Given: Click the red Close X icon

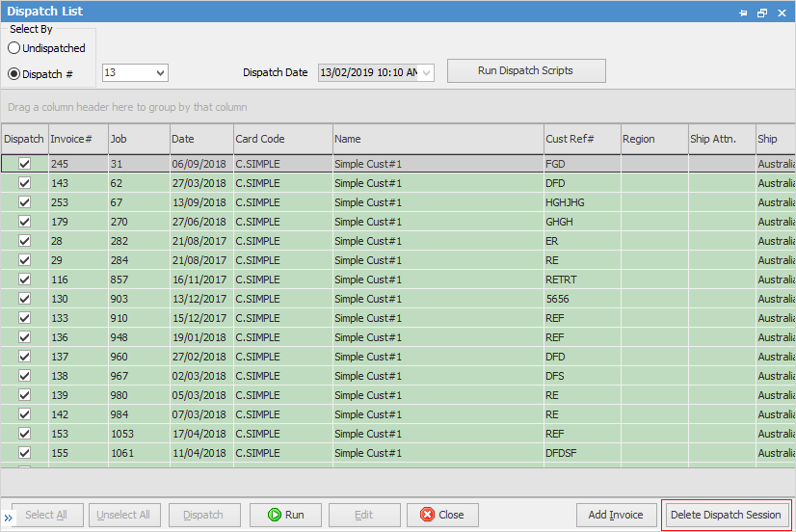Looking at the screenshot, I should [x=427, y=515].
